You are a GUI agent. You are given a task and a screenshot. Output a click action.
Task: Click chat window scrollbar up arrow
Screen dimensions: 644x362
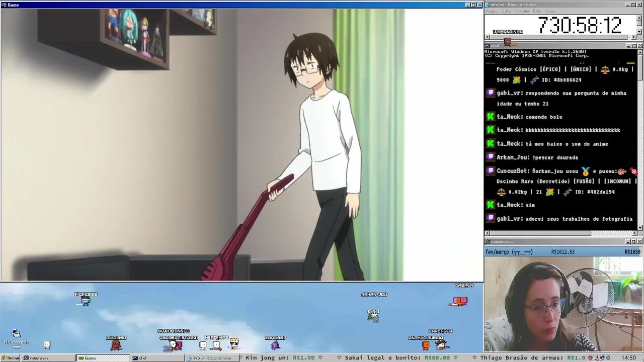click(640, 52)
